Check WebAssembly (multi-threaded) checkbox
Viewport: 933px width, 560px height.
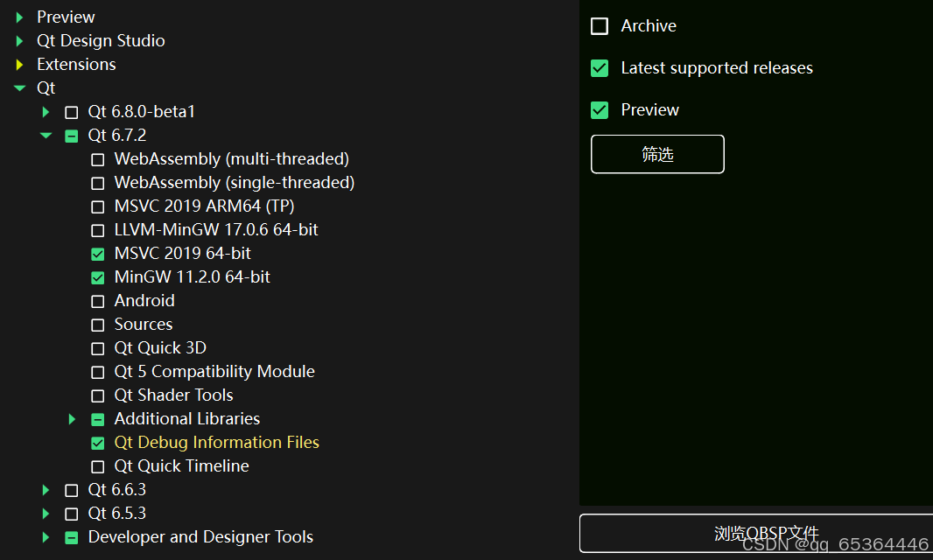point(97,159)
